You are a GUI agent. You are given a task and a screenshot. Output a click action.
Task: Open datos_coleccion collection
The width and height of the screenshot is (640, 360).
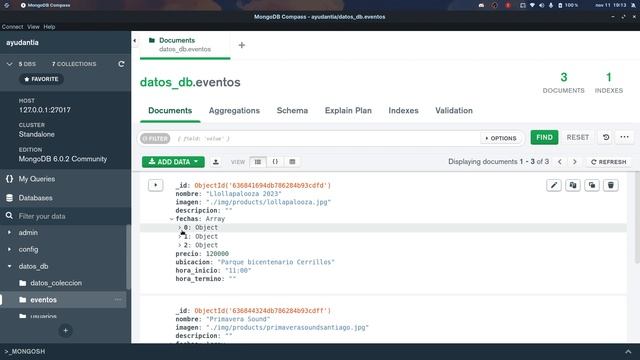pos(56,283)
